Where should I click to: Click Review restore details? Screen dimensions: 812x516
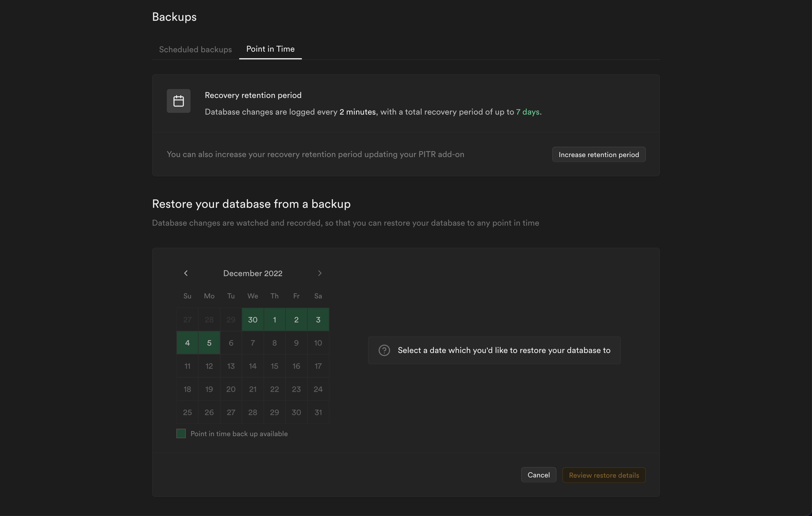point(604,475)
